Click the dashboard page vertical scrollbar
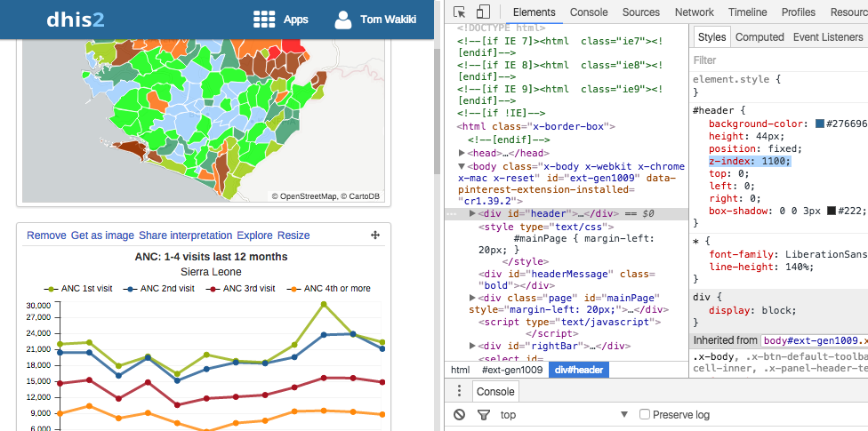The image size is (868, 431). (x=437, y=111)
